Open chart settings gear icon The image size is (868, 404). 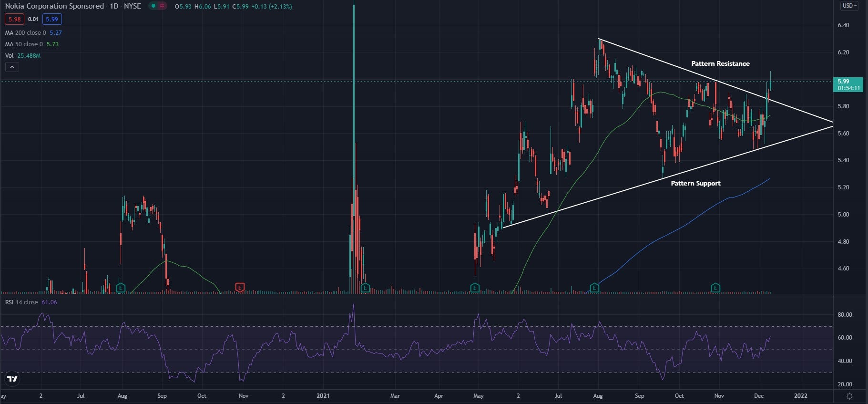pyautogui.click(x=849, y=396)
